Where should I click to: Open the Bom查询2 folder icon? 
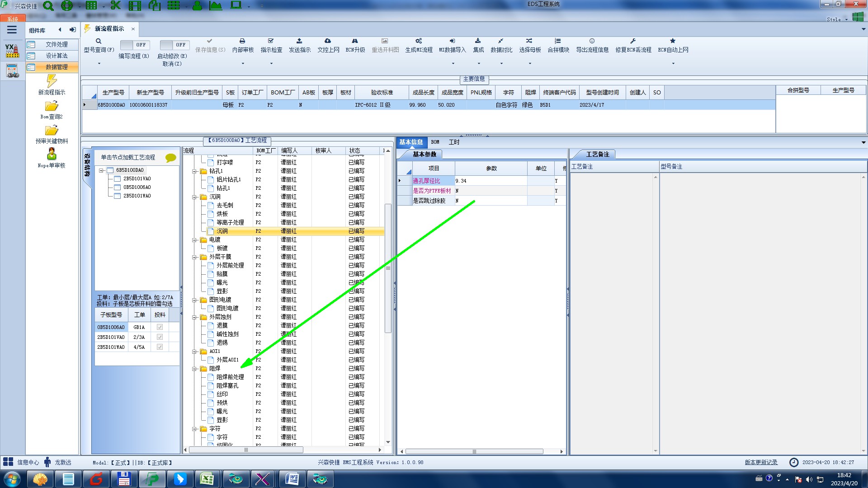click(52, 106)
